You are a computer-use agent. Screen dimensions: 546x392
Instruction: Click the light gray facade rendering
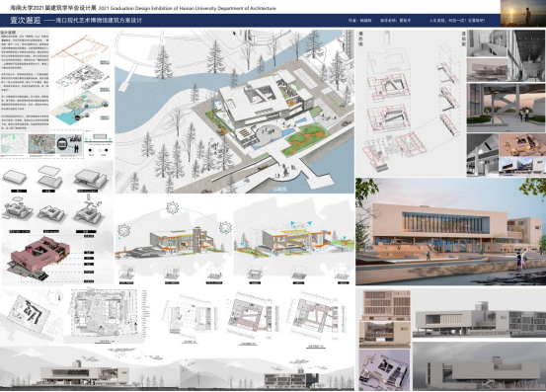pyautogui.click(x=479, y=314)
